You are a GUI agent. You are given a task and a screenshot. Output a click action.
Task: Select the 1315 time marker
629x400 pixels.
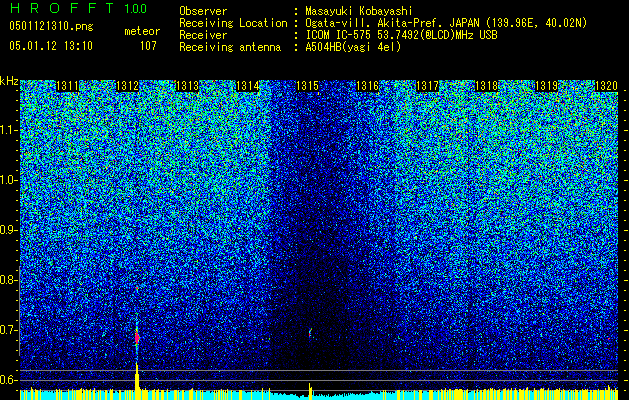(x=307, y=86)
